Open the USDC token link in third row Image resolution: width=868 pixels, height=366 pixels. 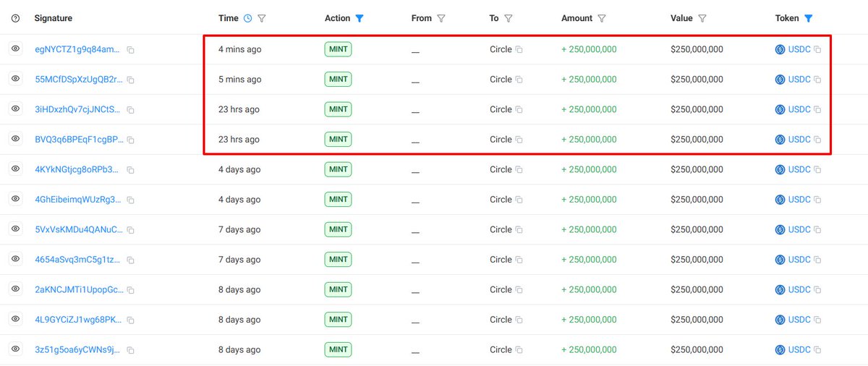(799, 109)
